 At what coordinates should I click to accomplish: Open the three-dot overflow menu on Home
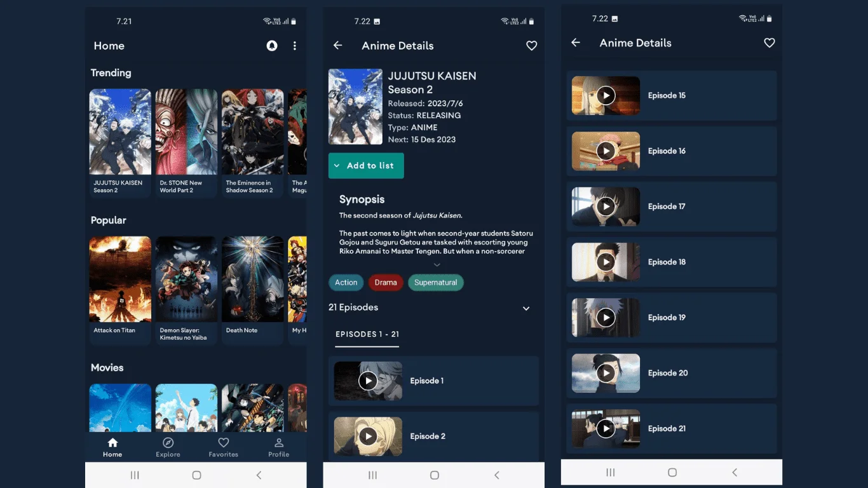pos(294,46)
